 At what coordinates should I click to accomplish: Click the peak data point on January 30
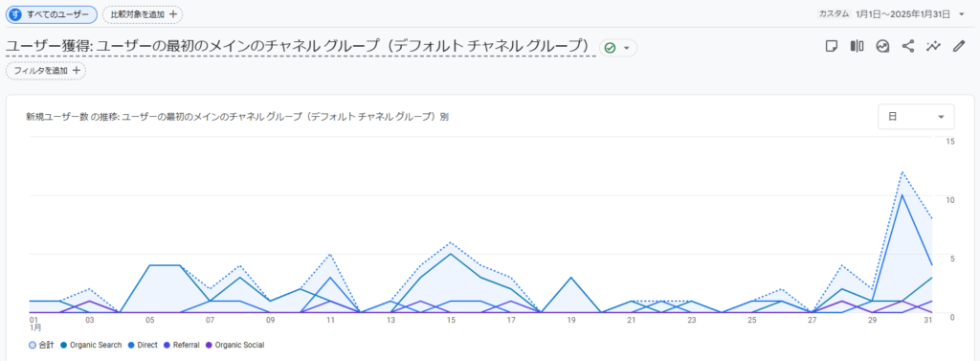(902, 172)
